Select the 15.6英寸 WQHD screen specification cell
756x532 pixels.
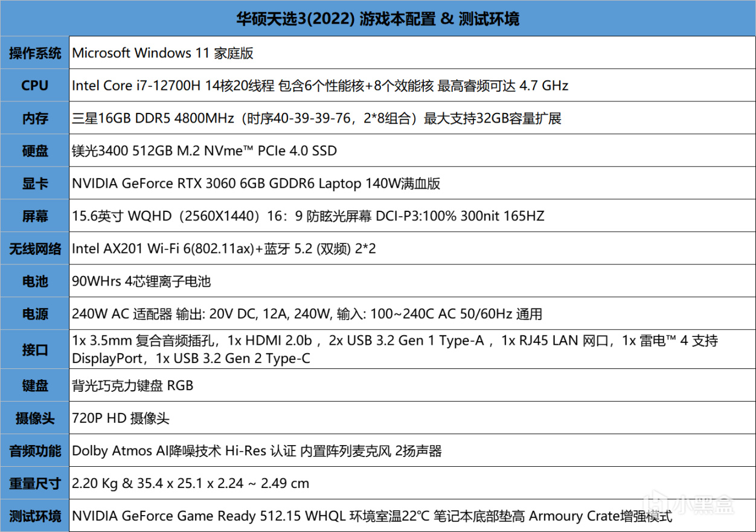coord(412,216)
